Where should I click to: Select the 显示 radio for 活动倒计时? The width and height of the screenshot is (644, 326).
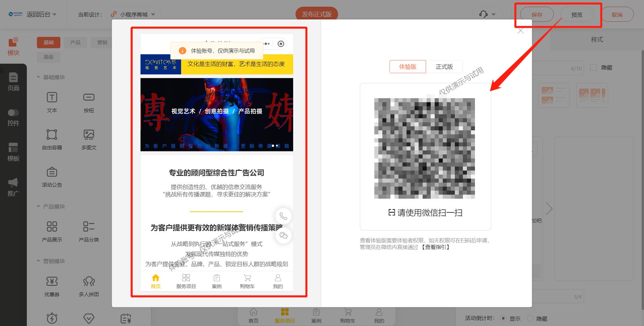(x=503, y=319)
